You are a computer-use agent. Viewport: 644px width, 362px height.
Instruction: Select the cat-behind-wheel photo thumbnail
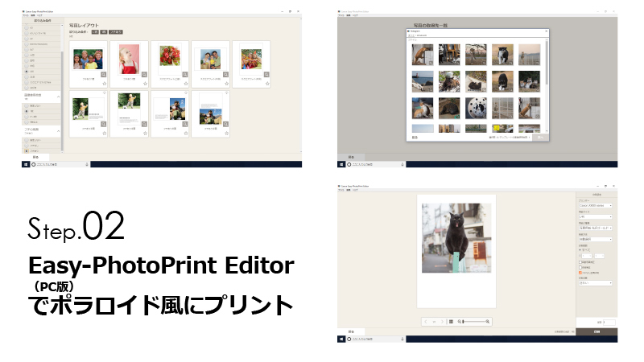(476, 108)
